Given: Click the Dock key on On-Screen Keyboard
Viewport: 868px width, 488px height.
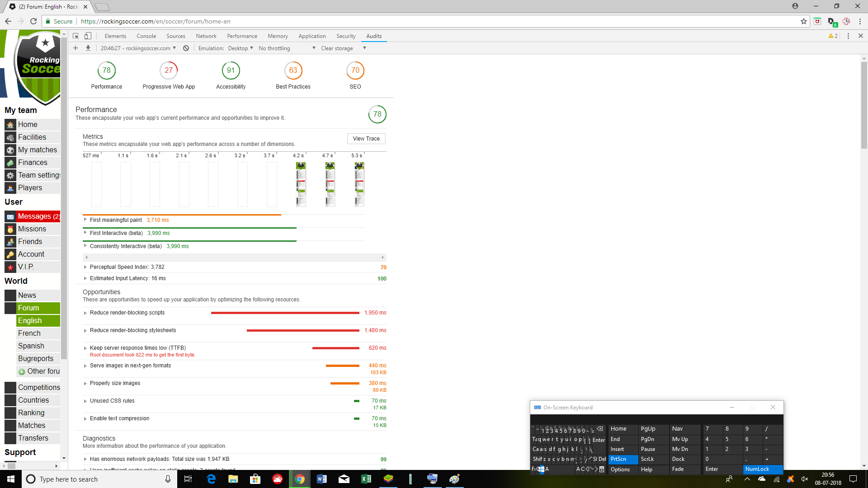Looking at the screenshot, I should point(685,459).
